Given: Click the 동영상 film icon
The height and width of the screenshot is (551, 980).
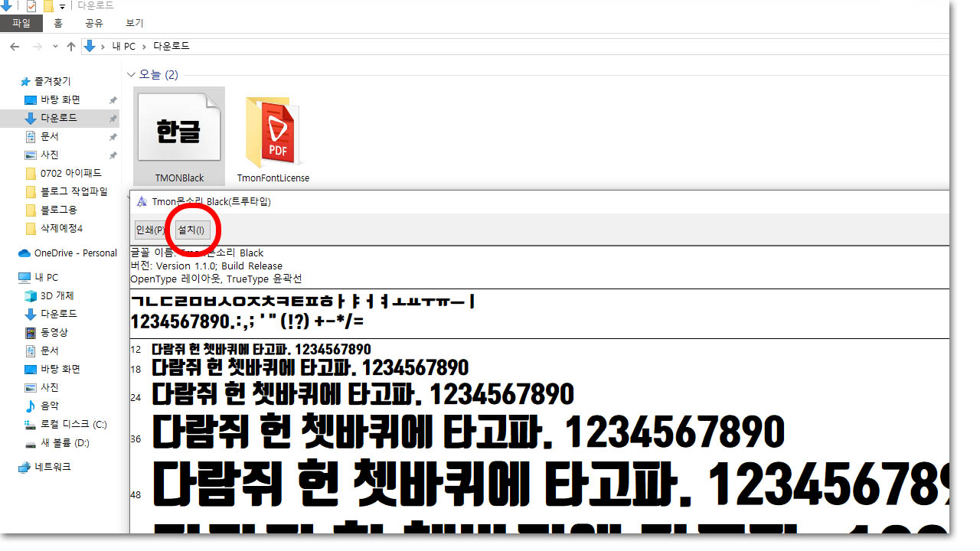Looking at the screenshot, I should point(31,332).
